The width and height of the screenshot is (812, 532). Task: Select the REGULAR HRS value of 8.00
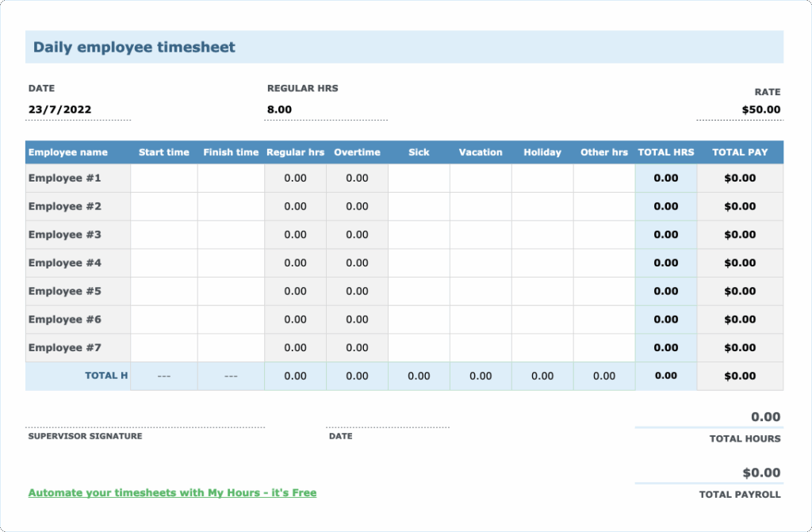[279, 109]
